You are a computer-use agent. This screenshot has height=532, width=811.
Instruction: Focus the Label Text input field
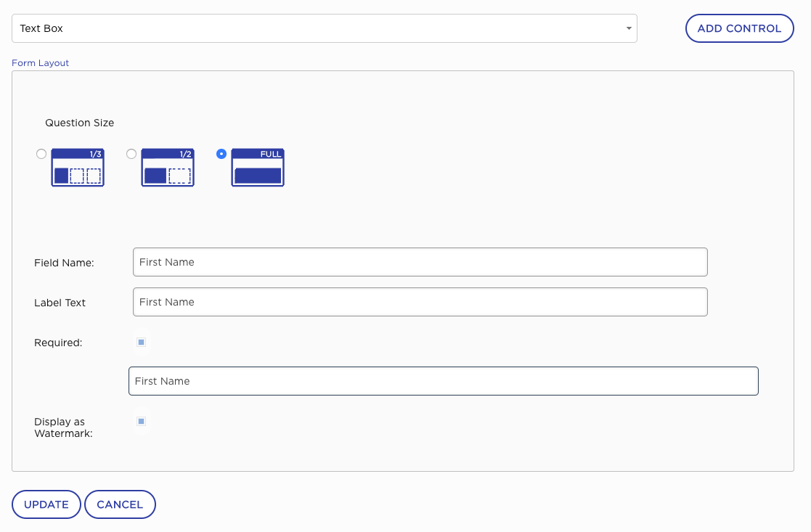point(420,302)
